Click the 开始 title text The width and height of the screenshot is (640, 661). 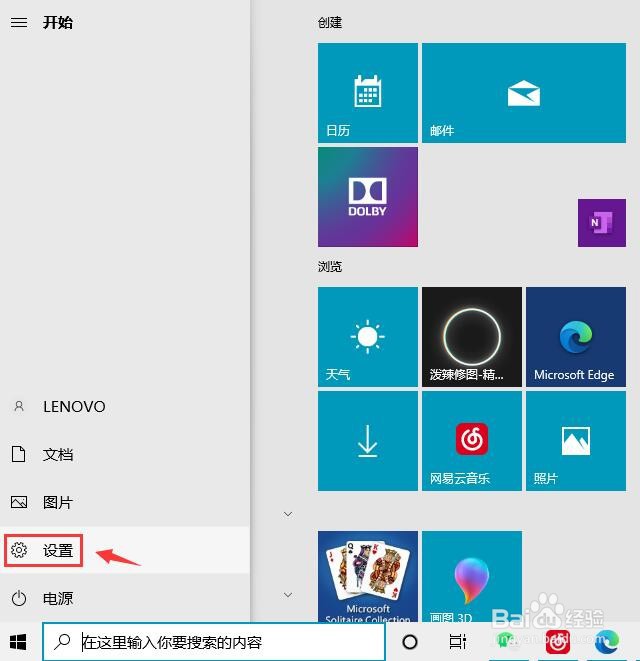(x=58, y=22)
